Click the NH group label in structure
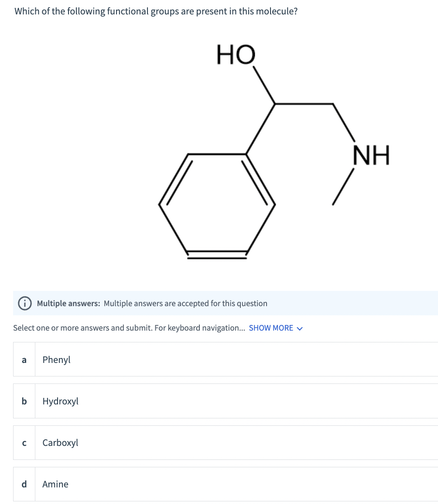Image resolution: width=438 pixels, height=504 pixels. coord(372,155)
